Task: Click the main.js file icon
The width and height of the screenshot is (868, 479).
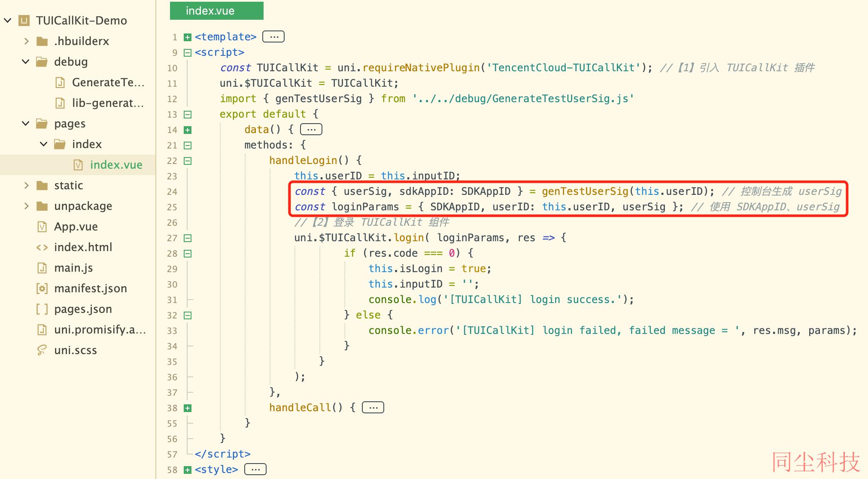Action: pos(42,268)
